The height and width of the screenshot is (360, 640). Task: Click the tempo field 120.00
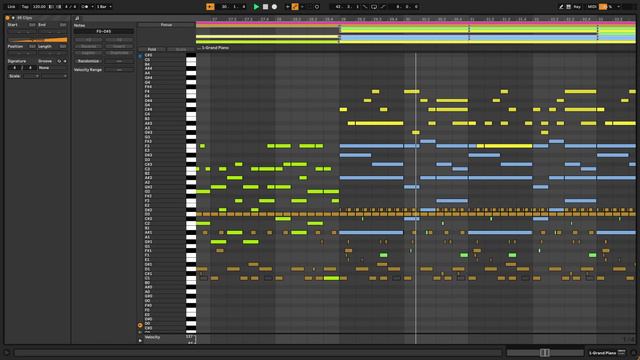point(39,7)
